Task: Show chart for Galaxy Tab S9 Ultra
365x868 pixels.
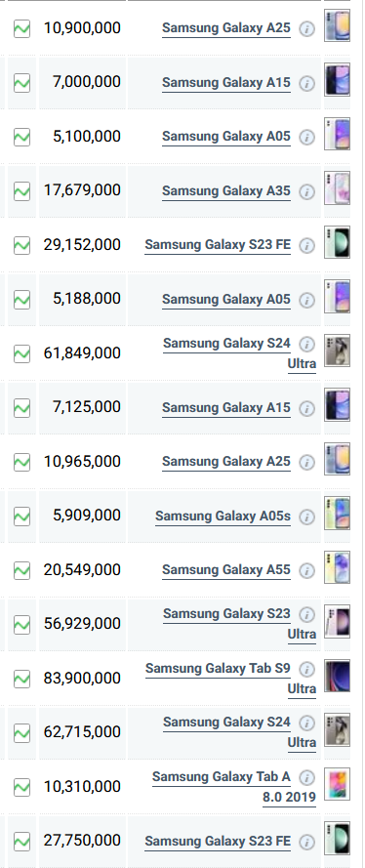Action: (21, 679)
